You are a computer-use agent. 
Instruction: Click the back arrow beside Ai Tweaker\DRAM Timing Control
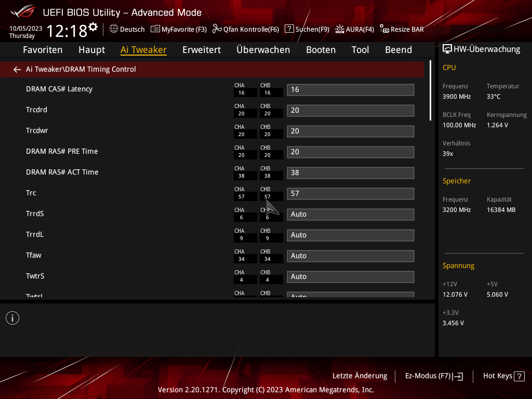tap(17, 70)
